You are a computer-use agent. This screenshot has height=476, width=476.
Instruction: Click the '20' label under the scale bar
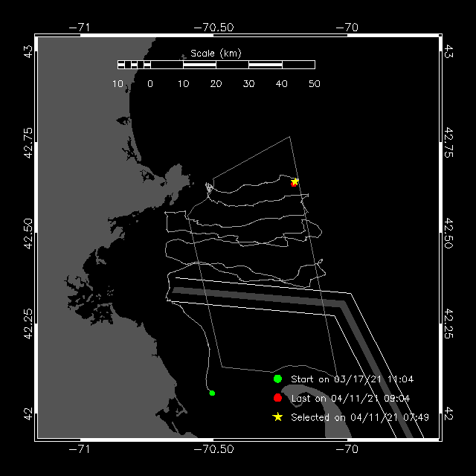(216, 84)
